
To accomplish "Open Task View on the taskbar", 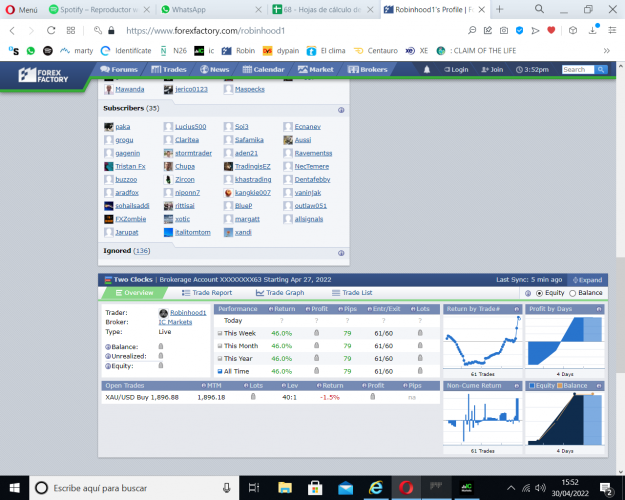I will coord(254,488).
